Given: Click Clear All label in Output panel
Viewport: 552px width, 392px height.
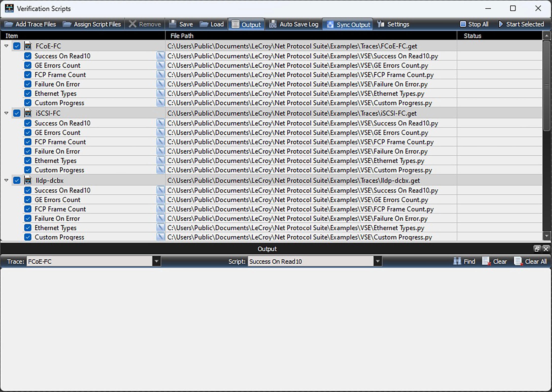Looking at the screenshot, I should click(x=536, y=262).
